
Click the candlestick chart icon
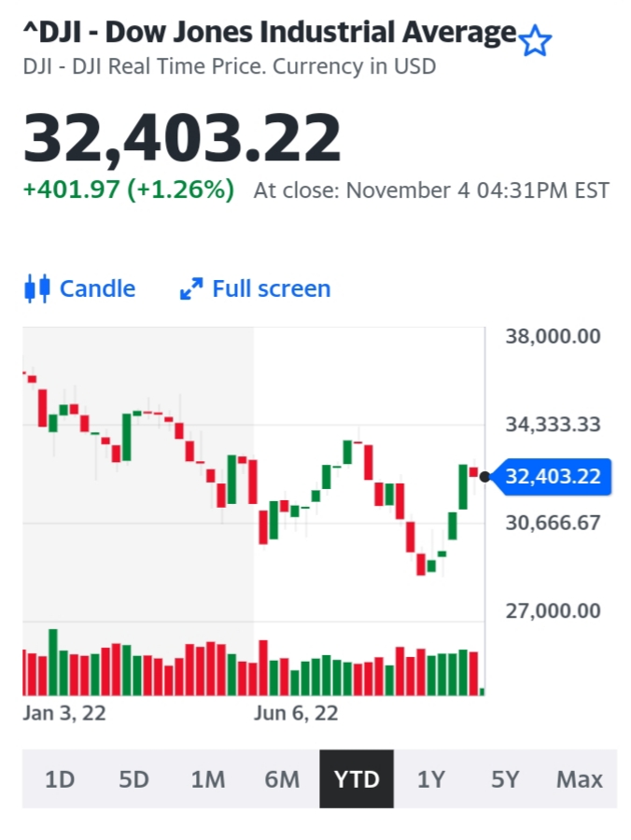[36, 288]
